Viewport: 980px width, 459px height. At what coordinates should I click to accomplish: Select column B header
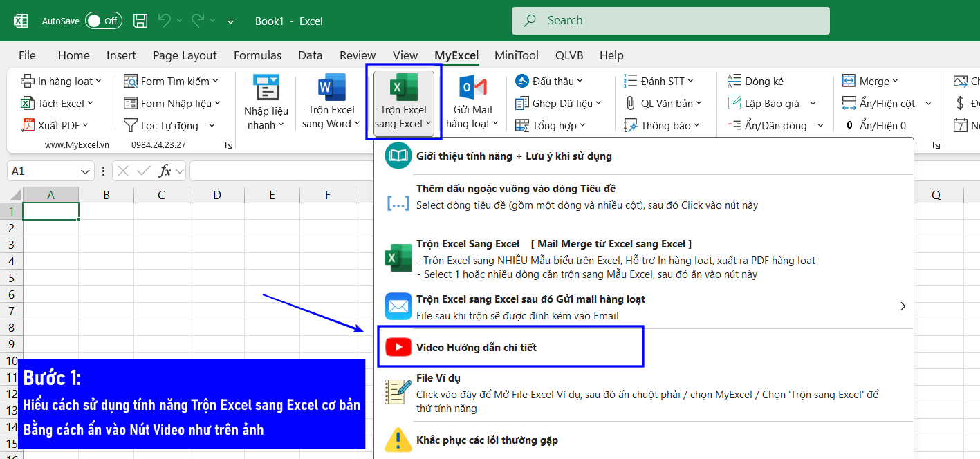click(x=107, y=195)
